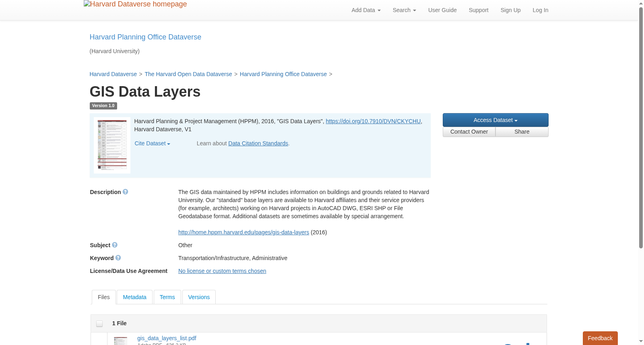Click the Version 1.0 badge
644x345 pixels.
pos(103,106)
